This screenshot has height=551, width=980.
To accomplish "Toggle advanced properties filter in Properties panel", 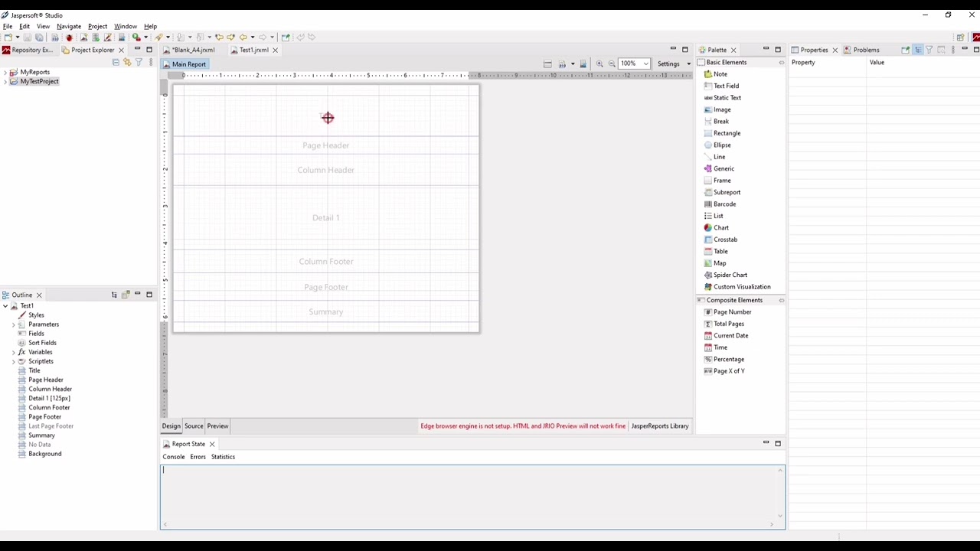I will click(929, 50).
